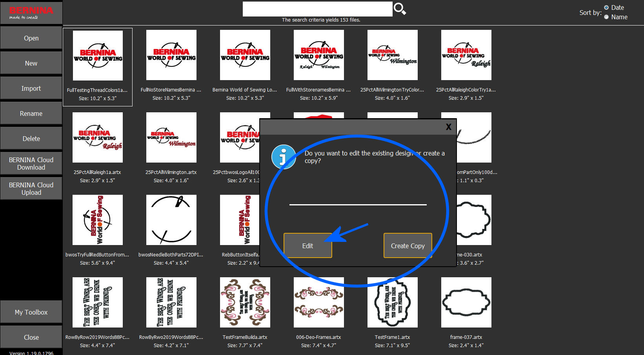Viewport: 644px width, 355px height.
Task: Select bwosTryFullRedButtonFrom thumbnail
Action: click(98, 220)
